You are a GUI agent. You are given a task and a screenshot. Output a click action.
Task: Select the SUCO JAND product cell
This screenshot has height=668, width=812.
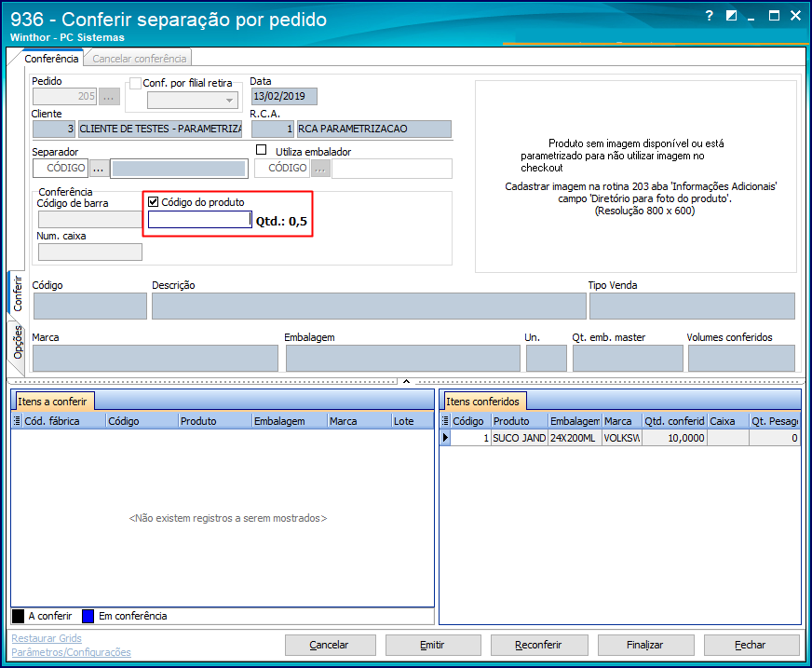520,438
